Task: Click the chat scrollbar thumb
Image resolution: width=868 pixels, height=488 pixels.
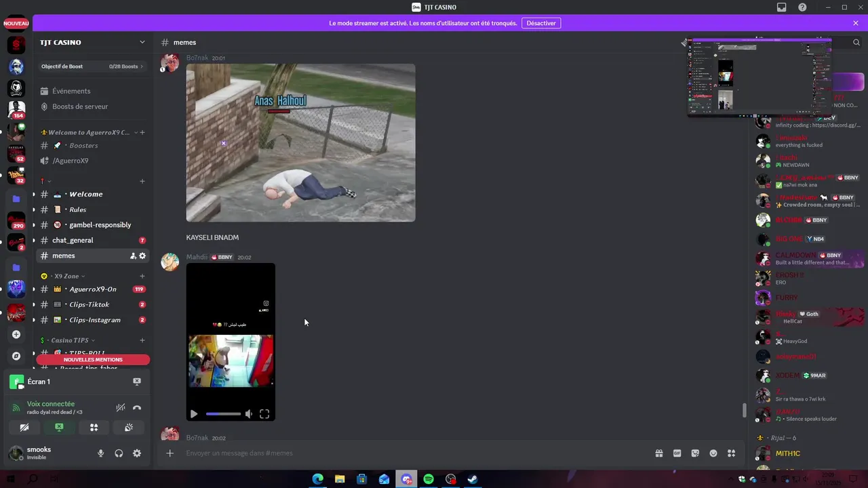Action: [x=745, y=411]
